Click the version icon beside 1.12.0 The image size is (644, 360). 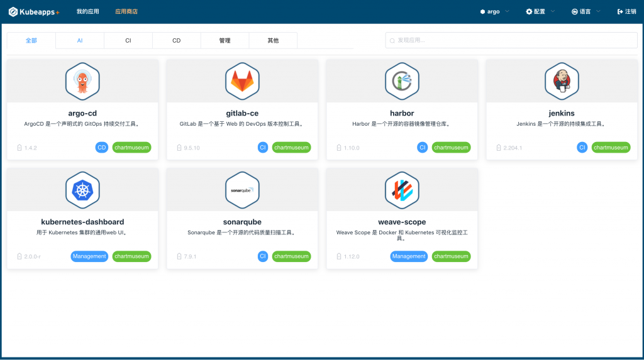(x=339, y=256)
